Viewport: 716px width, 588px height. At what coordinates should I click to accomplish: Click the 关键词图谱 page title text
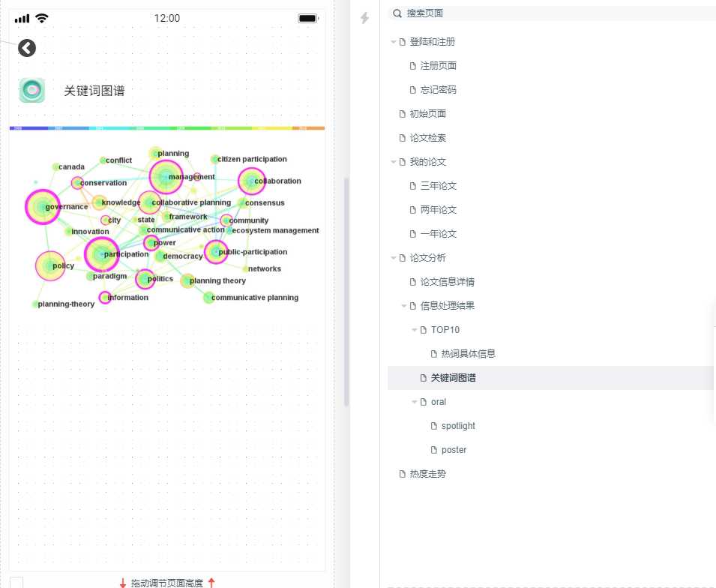[x=94, y=91]
